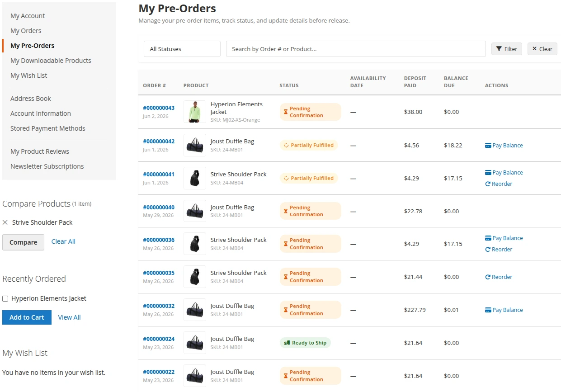Check the Hyperion Elements Jacket reorder checkbox

click(x=5, y=299)
